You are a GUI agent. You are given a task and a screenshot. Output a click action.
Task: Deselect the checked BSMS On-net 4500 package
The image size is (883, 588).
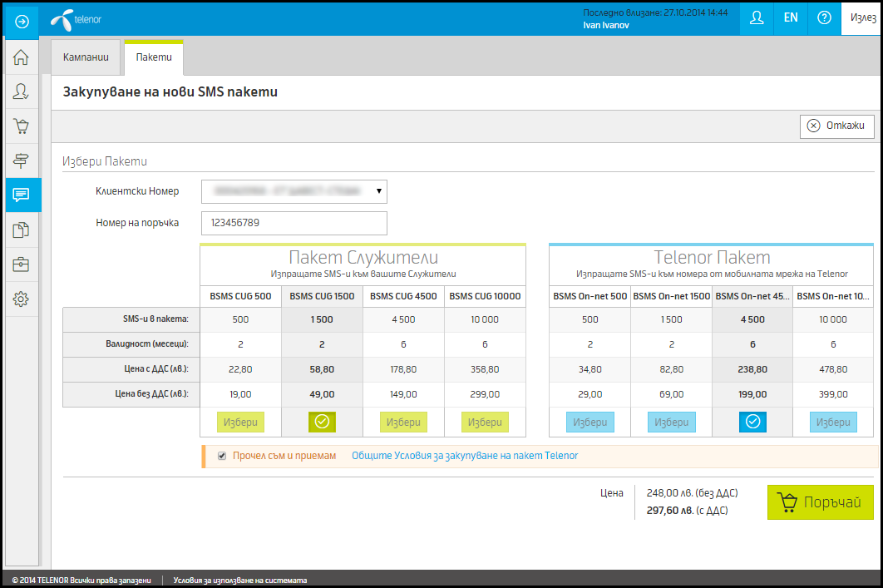tap(753, 422)
